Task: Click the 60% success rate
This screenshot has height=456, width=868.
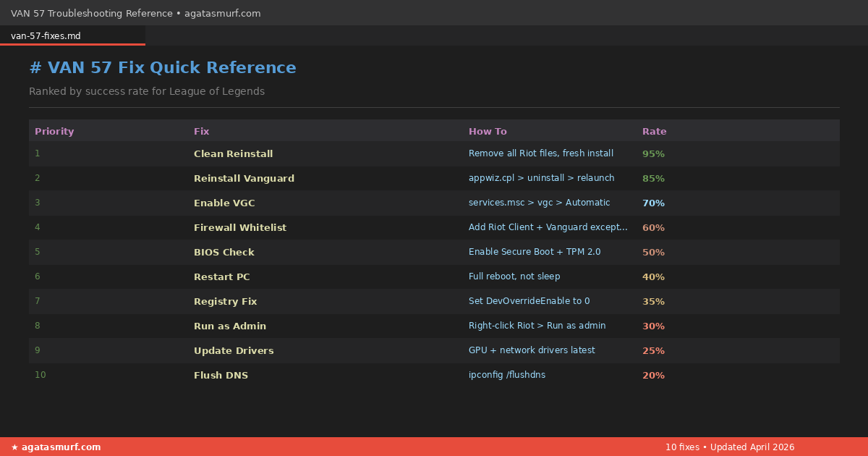Action: (653, 228)
